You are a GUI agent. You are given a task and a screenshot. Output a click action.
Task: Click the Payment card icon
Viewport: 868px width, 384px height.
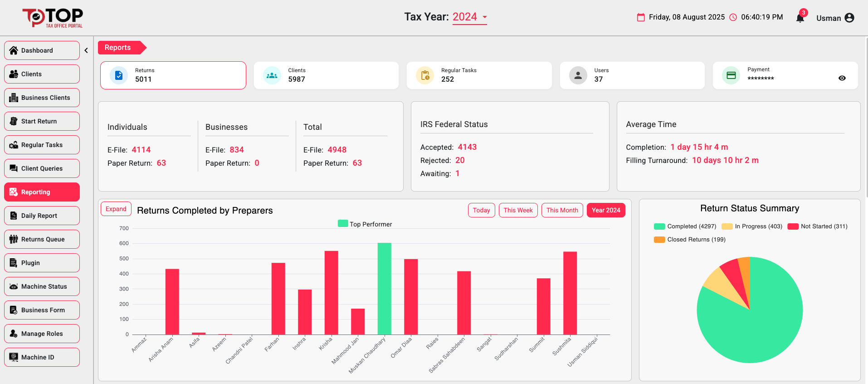731,75
